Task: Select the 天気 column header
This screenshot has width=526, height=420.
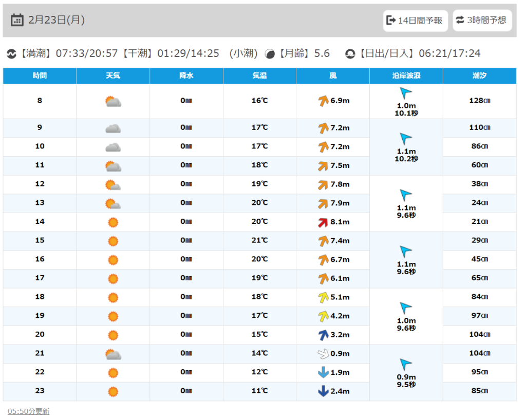Action: click(113, 75)
